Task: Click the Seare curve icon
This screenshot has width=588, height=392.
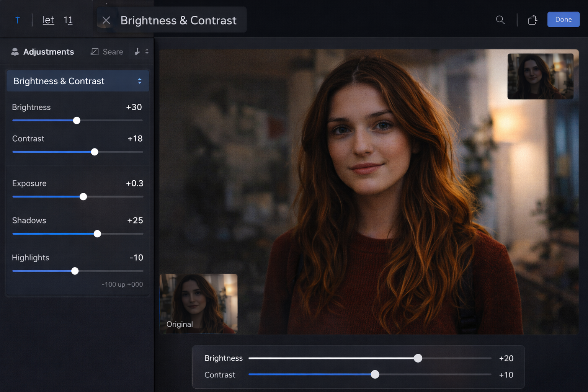Action: pyautogui.click(x=95, y=52)
